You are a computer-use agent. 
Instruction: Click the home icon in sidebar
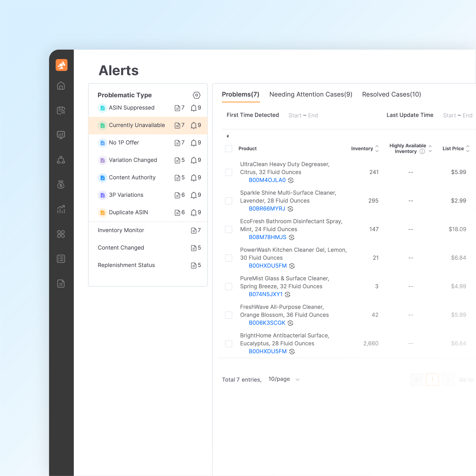tap(61, 86)
